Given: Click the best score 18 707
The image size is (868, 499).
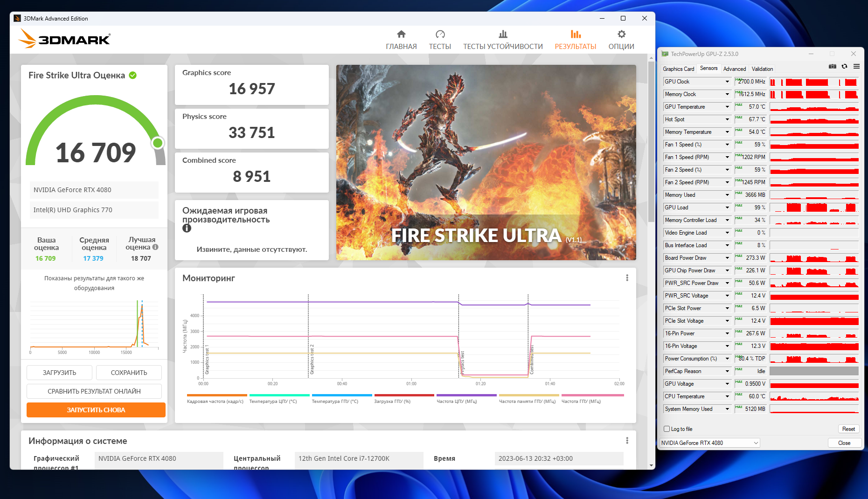Looking at the screenshot, I should pyautogui.click(x=141, y=258).
